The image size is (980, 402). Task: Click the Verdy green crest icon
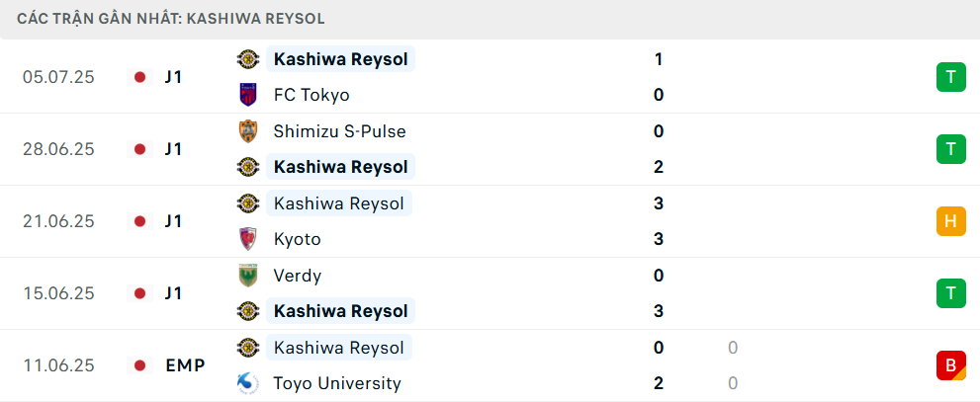(x=248, y=276)
